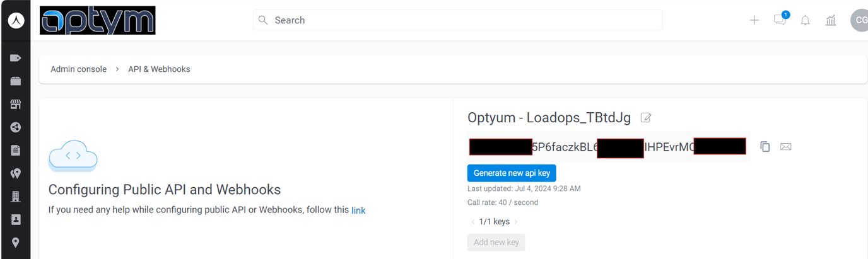Open the document icon in the sidebar
This screenshot has height=259, width=868.
(16, 150)
